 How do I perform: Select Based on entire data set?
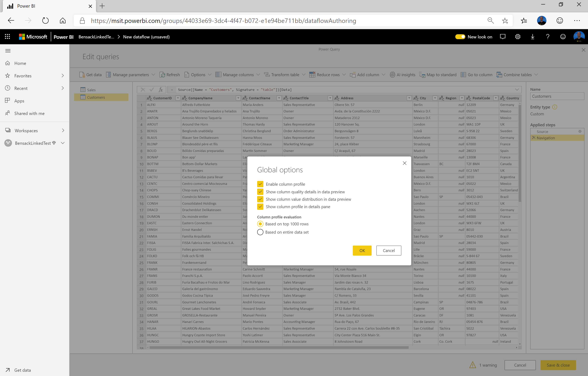[260, 232]
